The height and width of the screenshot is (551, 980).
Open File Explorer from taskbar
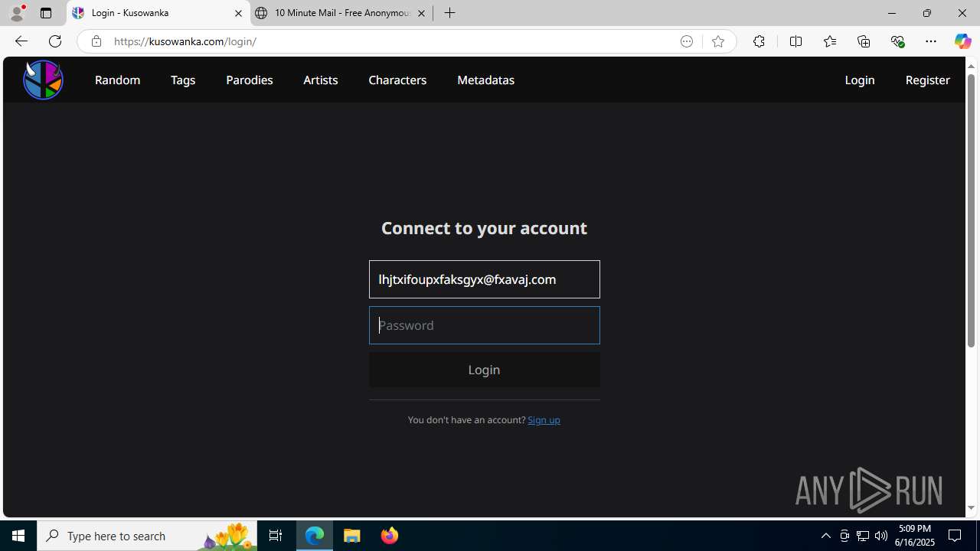[352, 536]
